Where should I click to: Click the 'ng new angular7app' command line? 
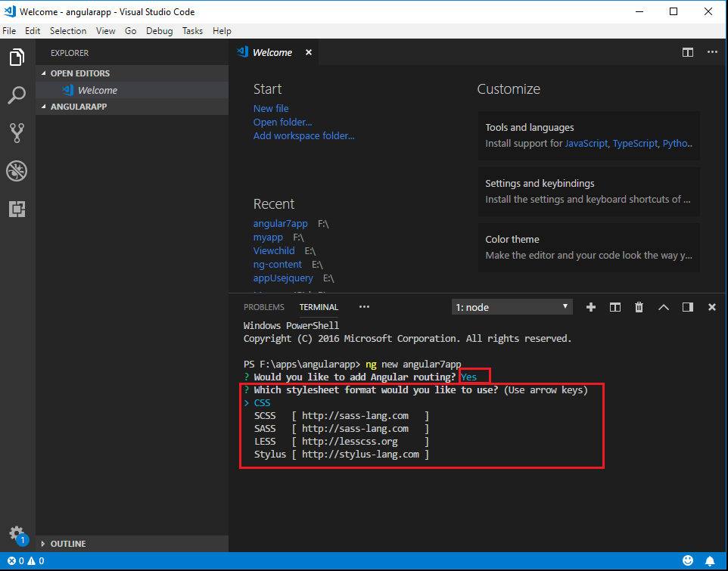click(413, 364)
